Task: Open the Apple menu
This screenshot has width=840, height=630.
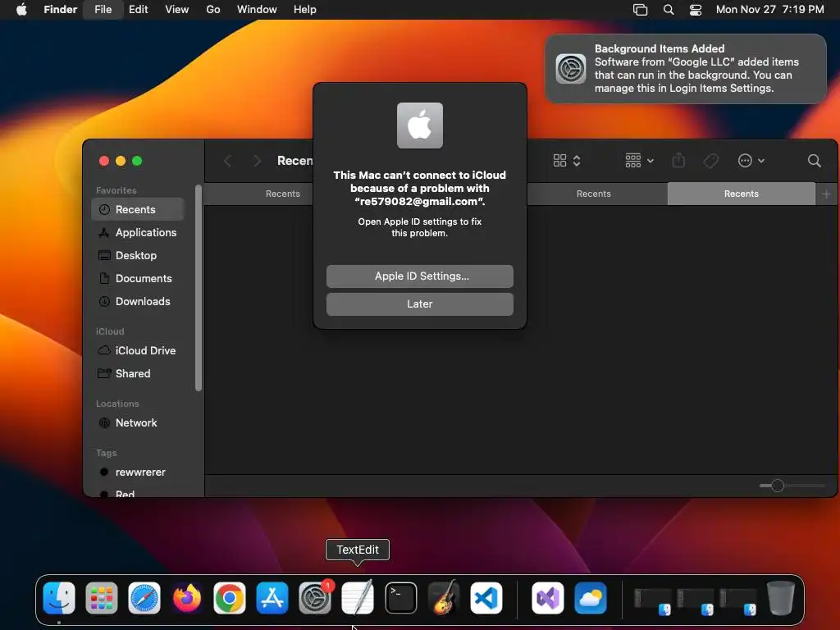Action: pyautogui.click(x=21, y=10)
